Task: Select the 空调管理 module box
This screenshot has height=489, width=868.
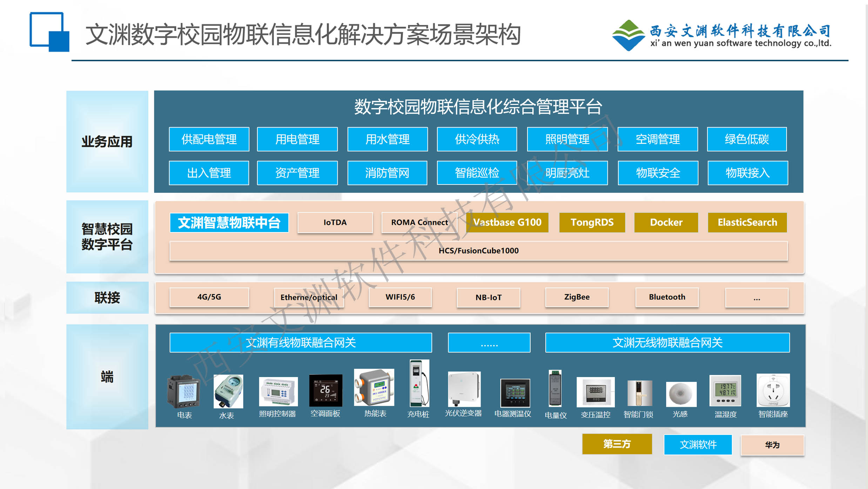Action: (x=658, y=139)
